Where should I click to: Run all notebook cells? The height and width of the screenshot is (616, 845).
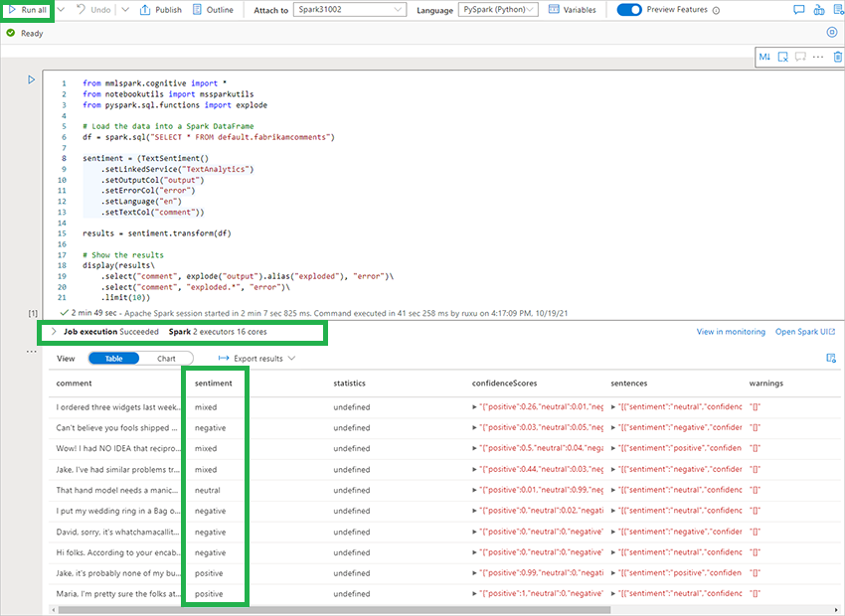[x=28, y=10]
